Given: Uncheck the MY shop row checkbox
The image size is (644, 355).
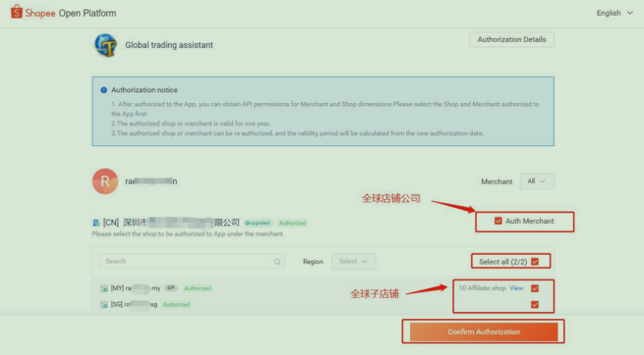Looking at the screenshot, I should click(x=535, y=288).
